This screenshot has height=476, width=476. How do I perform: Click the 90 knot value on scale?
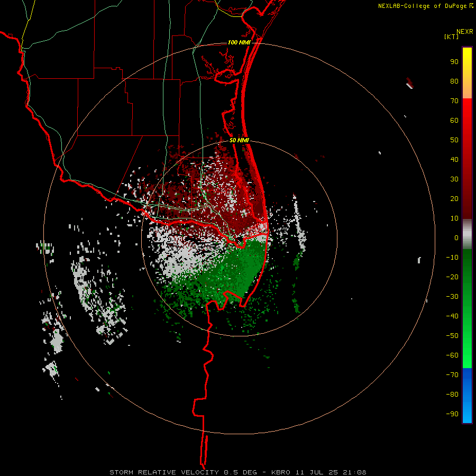454,62
